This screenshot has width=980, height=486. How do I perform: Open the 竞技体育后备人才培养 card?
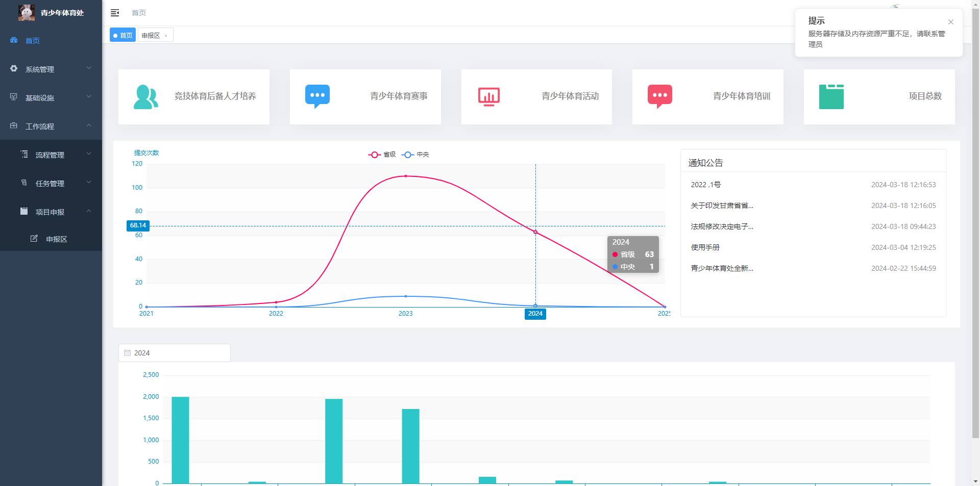[x=194, y=97]
